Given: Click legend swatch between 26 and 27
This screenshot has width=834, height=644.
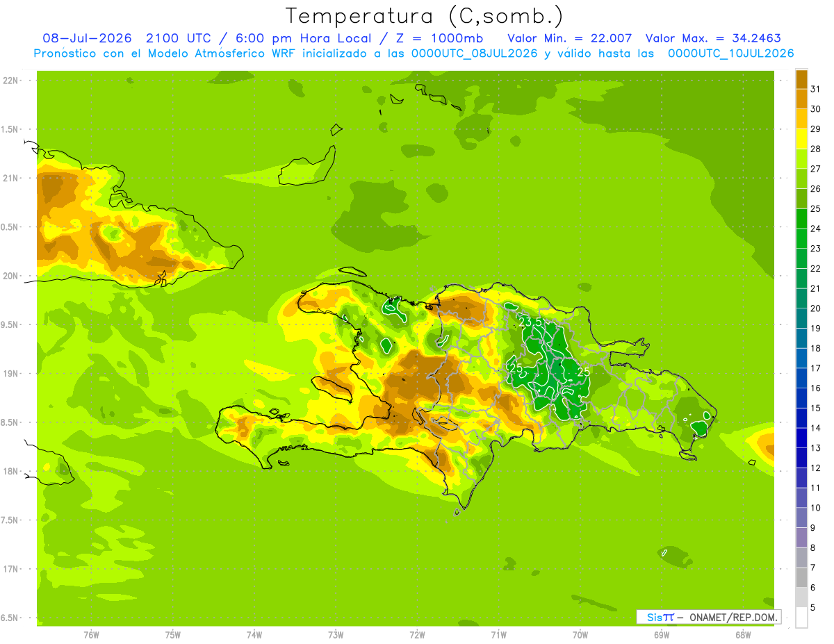Looking at the screenshot, I should 801,179.
